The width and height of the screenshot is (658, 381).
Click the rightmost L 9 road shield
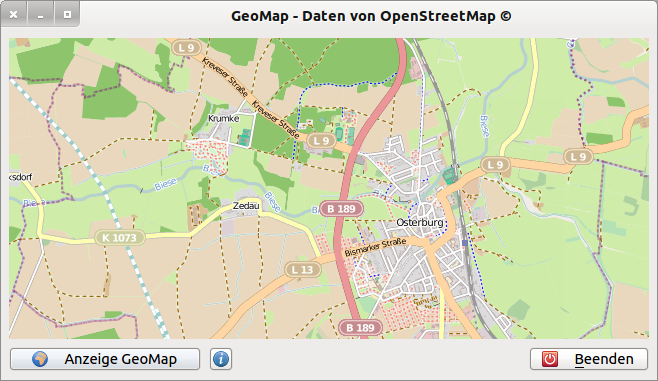tap(578, 157)
